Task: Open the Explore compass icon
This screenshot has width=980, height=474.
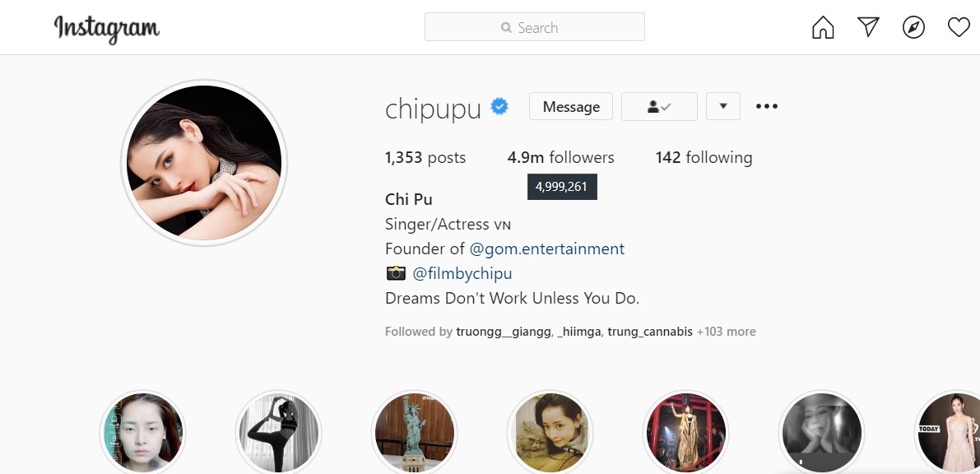Action: coord(913,27)
